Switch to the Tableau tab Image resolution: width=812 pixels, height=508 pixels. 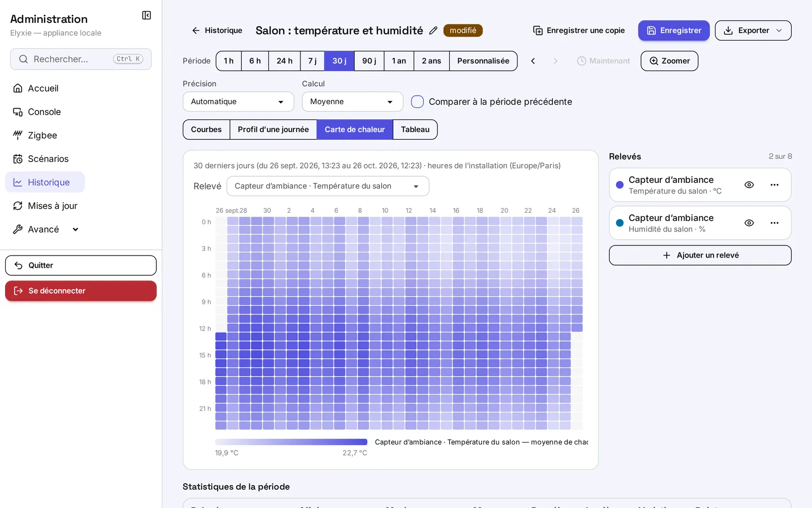coord(415,130)
